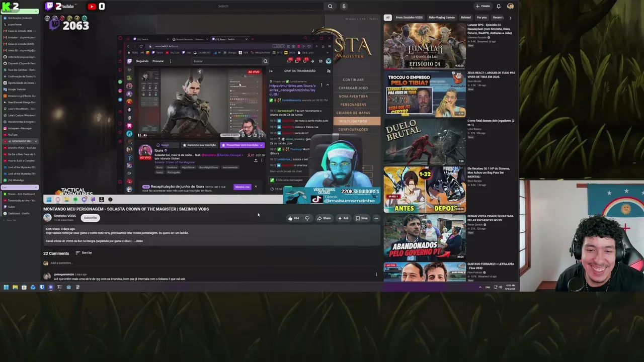This screenshot has height=362, width=644.
Task: Open the comments Sort by dropdown
Action: click(84, 253)
